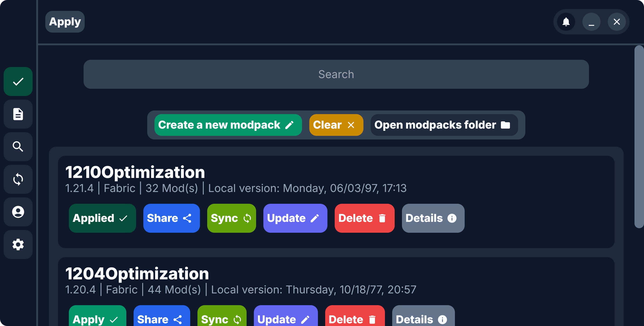644x326 pixels.
Task: Open the sync section in the sidebar
Action: [x=18, y=179]
